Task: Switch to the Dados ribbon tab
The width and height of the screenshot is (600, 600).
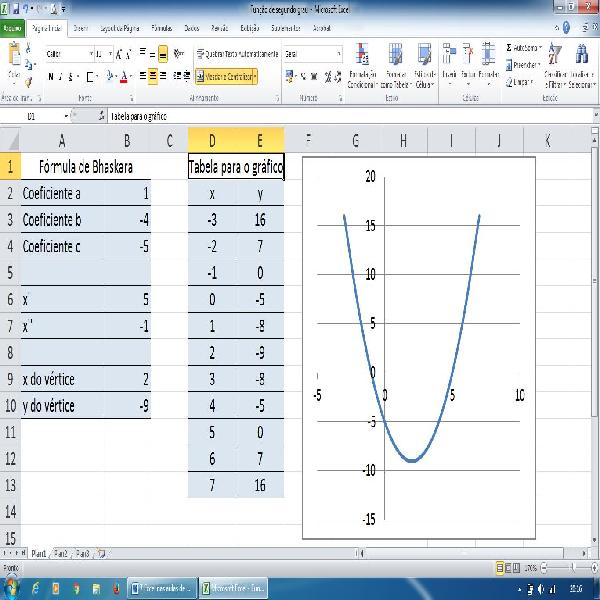Action: pyautogui.click(x=192, y=28)
